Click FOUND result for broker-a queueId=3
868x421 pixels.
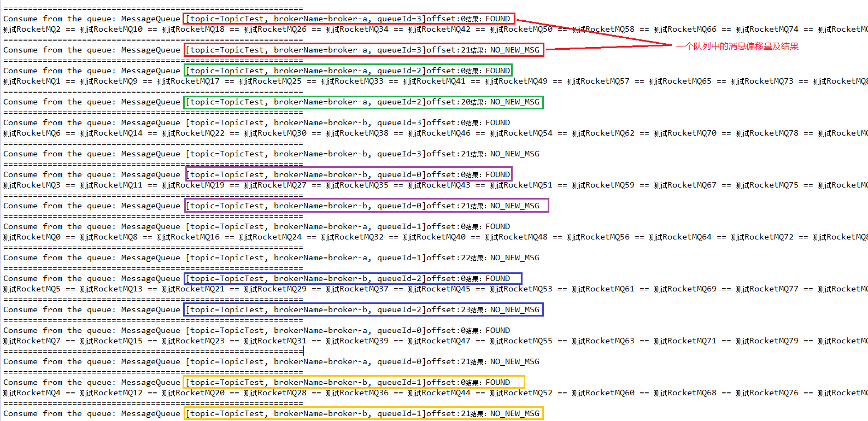(x=497, y=19)
